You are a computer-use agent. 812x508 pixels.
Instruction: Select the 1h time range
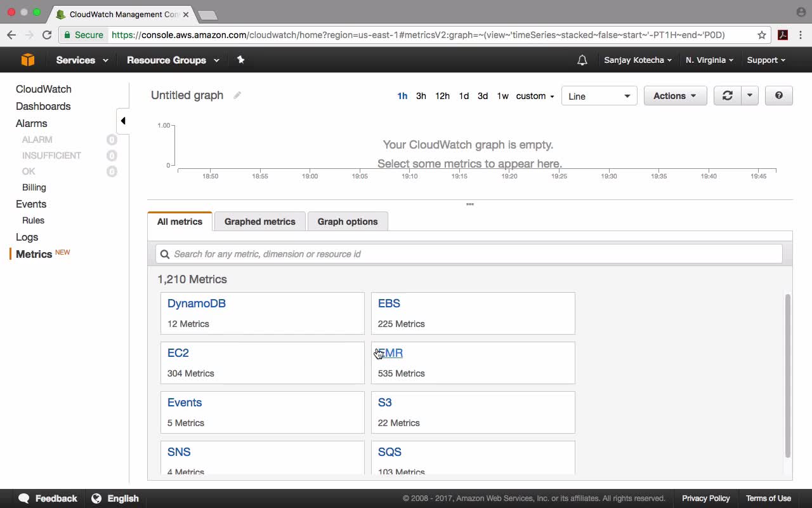click(402, 96)
